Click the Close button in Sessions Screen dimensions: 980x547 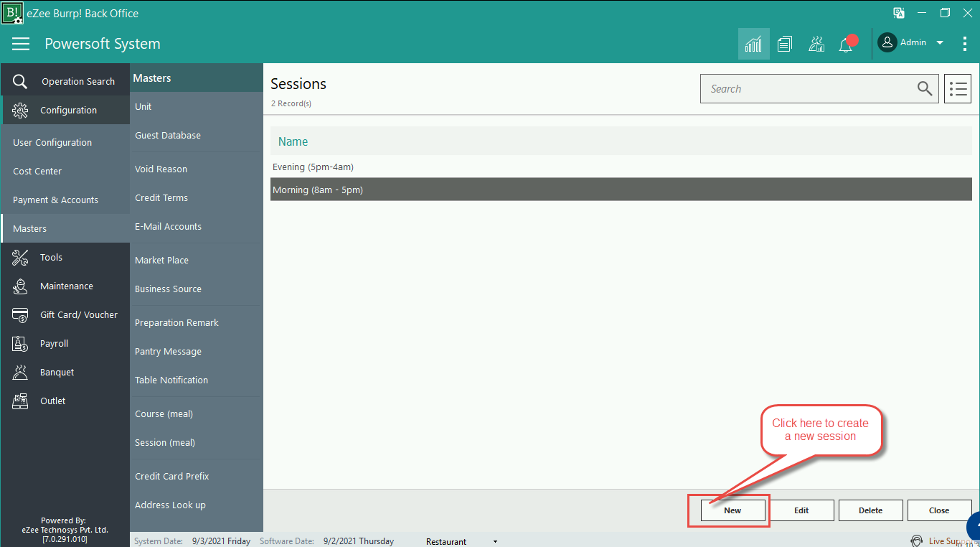(x=939, y=510)
